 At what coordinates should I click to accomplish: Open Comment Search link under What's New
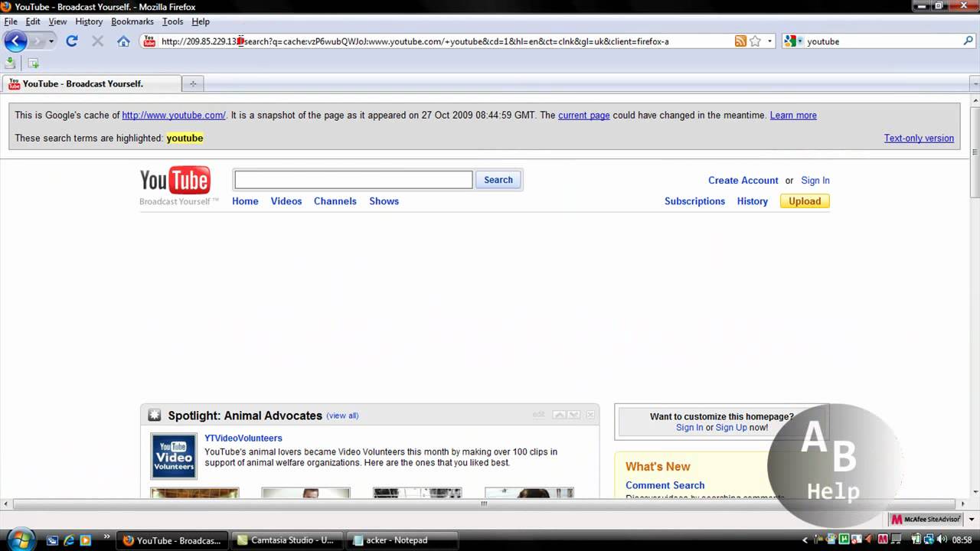pos(665,485)
